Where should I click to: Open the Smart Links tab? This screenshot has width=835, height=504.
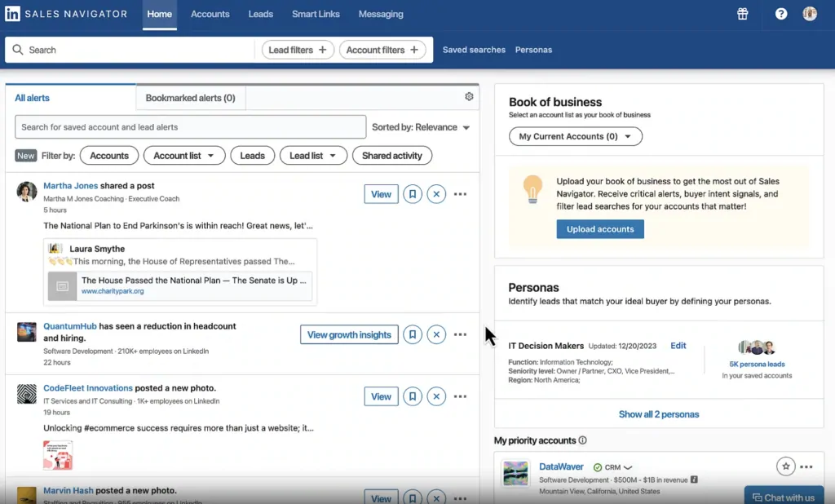click(x=316, y=15)
